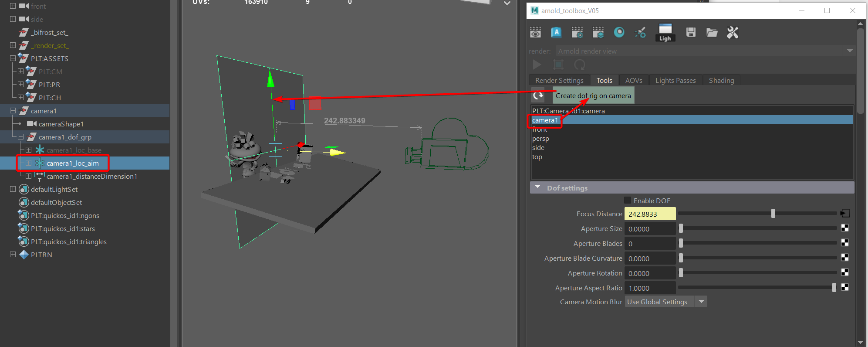Image resolution: width=868 pixels, height=347 pixels.
Task: Expand the PLTRN node
Action: (x=13, y=255)
